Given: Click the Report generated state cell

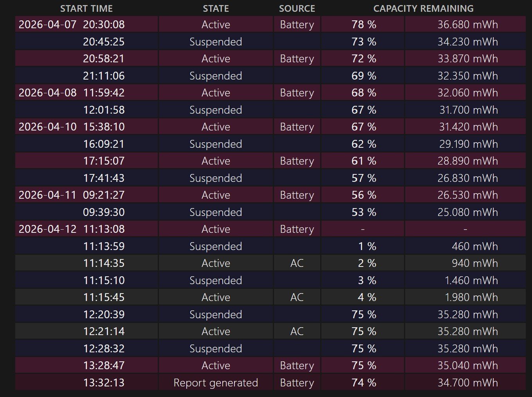Looking at the screenshot, I should coord(216,382).
